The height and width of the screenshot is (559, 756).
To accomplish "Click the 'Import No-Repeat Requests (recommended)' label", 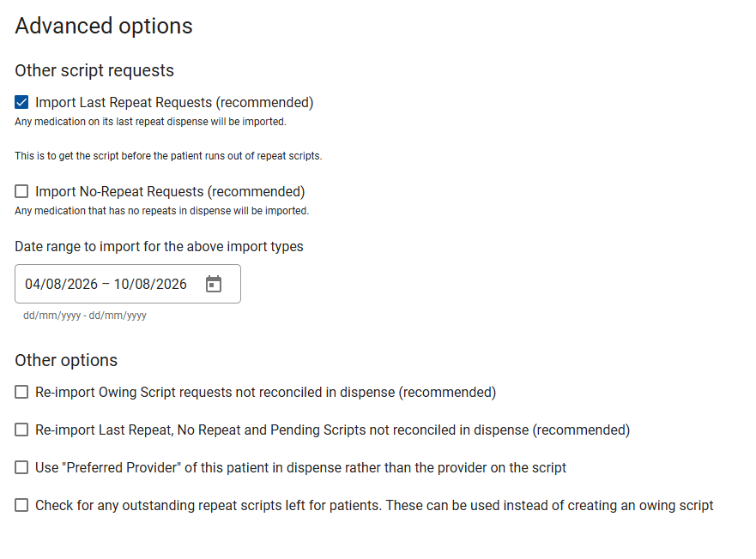I will click(170, 192).
